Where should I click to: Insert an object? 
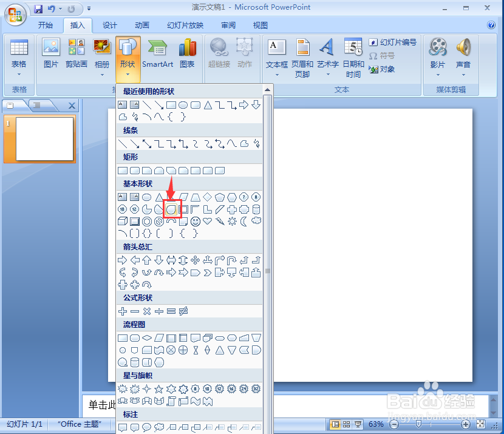click(382, 69)
